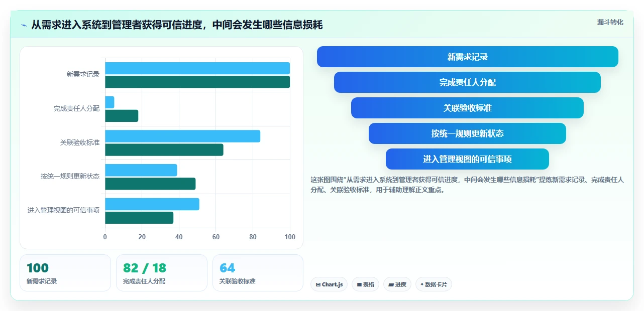Click the stat card value 82 / 18
The image size is (644, 311).
(145, 268)
